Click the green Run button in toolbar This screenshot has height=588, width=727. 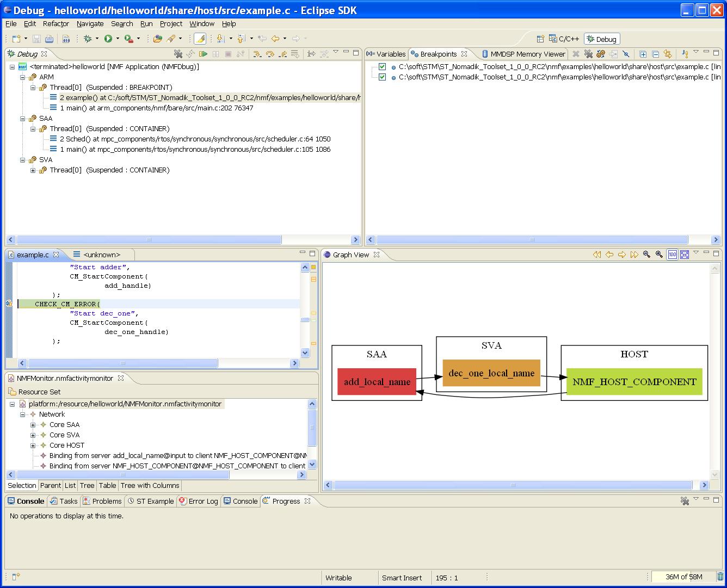[x=108, y=39]
